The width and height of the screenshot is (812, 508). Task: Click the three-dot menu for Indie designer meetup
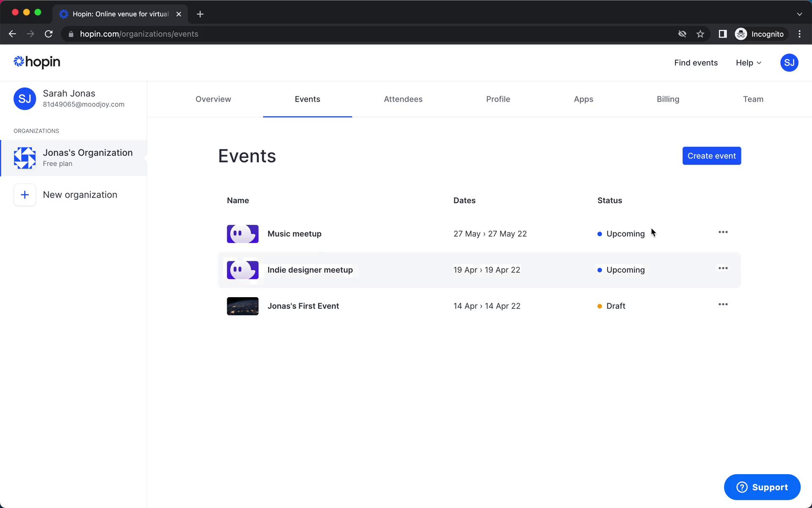pos(723,269)
